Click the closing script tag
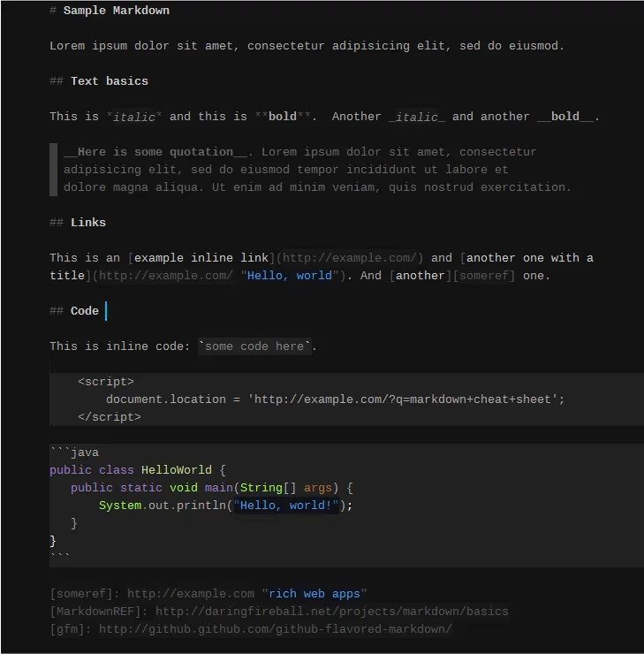Image resolution: width=644 pixels, height=654 pixels. (x=110, y=417)
